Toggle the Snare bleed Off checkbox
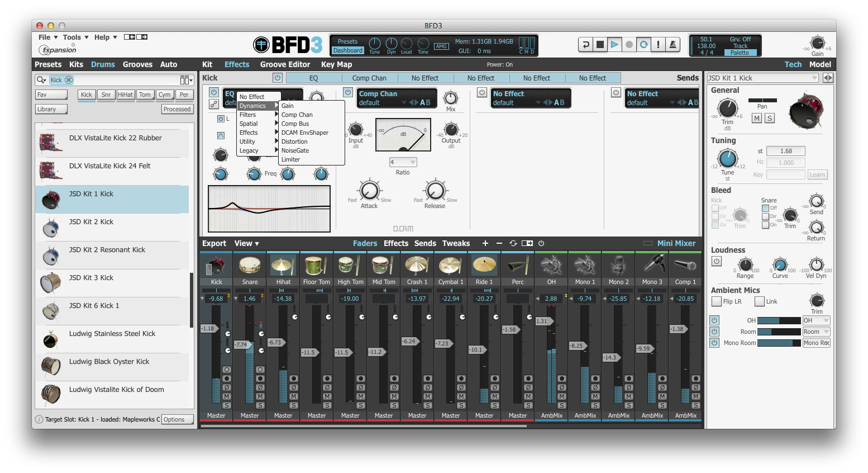 (766, 208)
